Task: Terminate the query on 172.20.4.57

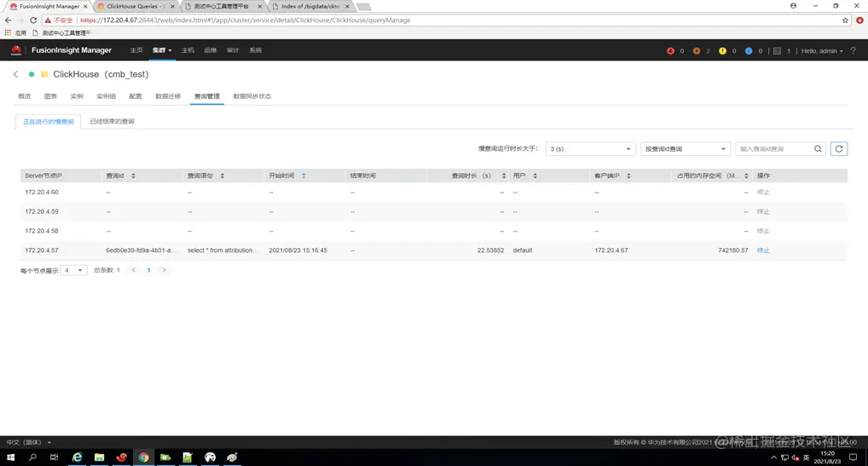Action: (x=763, y=250)
